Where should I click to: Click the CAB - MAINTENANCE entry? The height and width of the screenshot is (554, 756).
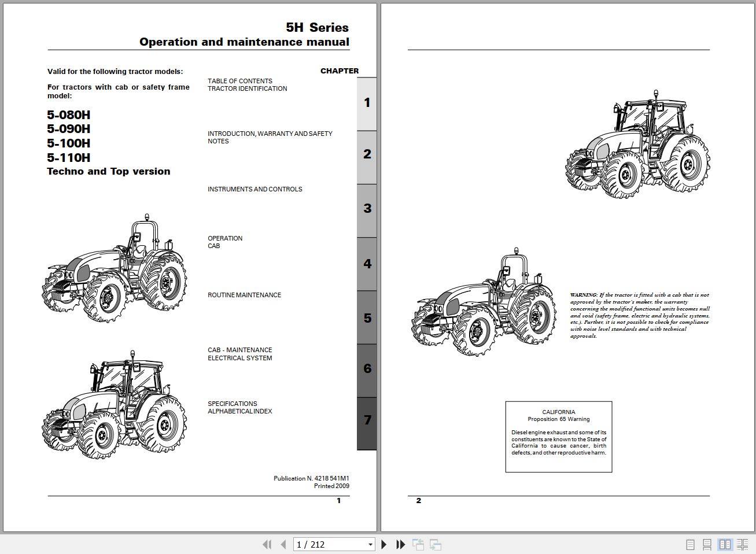click(x=240, y=350)
